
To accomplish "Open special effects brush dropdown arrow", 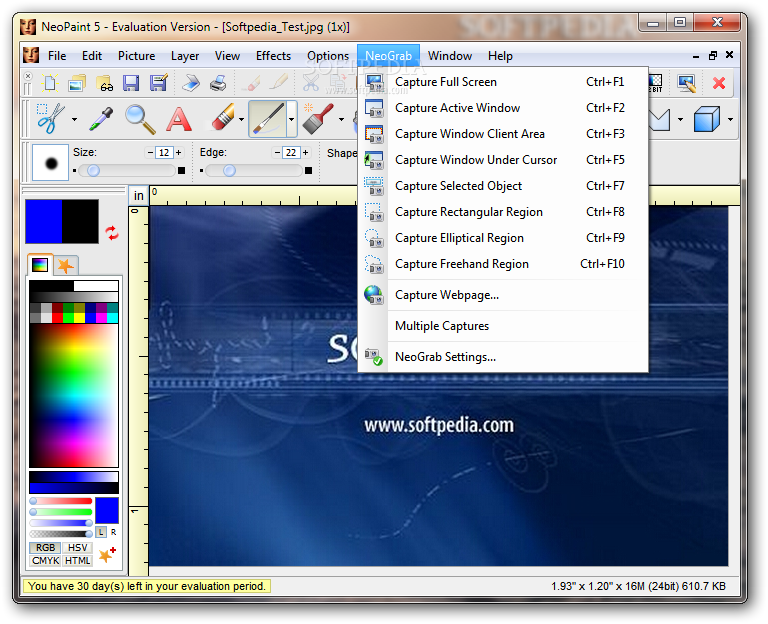I will point(341,119).
